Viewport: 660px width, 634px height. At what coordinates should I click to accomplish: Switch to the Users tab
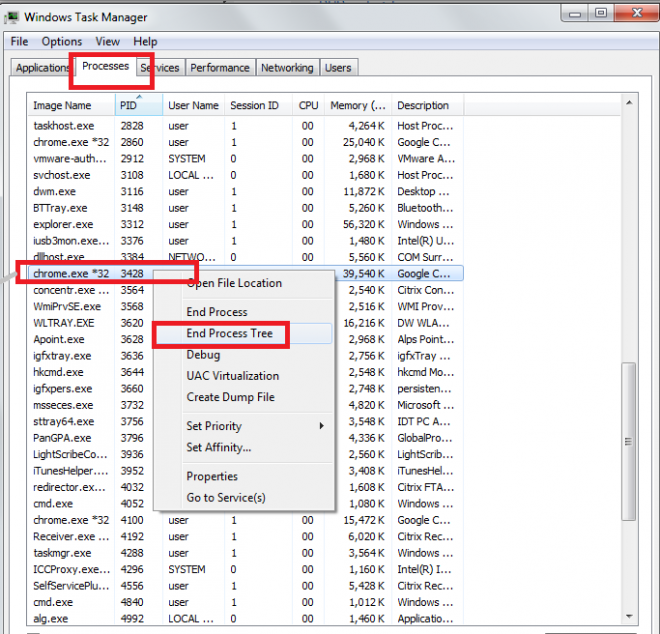pyautogui.click(x=338, y=67)
